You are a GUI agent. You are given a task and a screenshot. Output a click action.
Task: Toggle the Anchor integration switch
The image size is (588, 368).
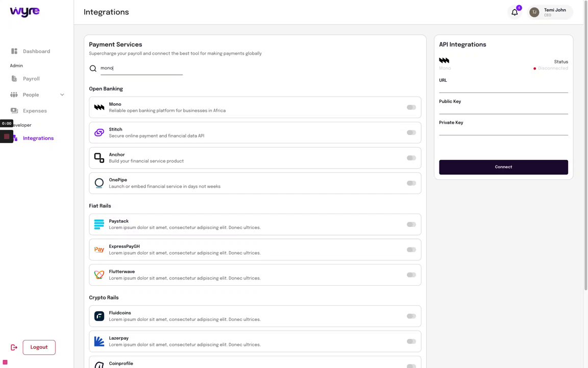click(411, 158)
